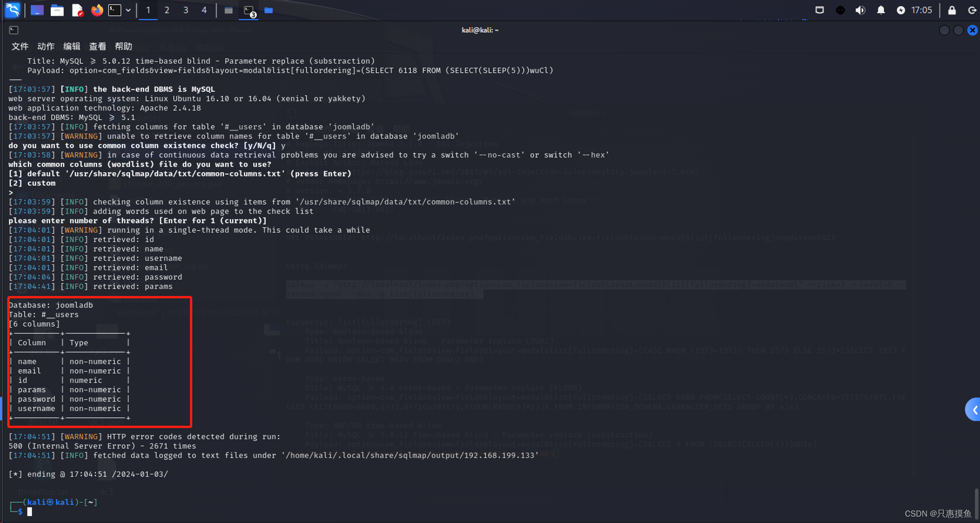Click the 'Table: #__users' line

pos(44,314)
